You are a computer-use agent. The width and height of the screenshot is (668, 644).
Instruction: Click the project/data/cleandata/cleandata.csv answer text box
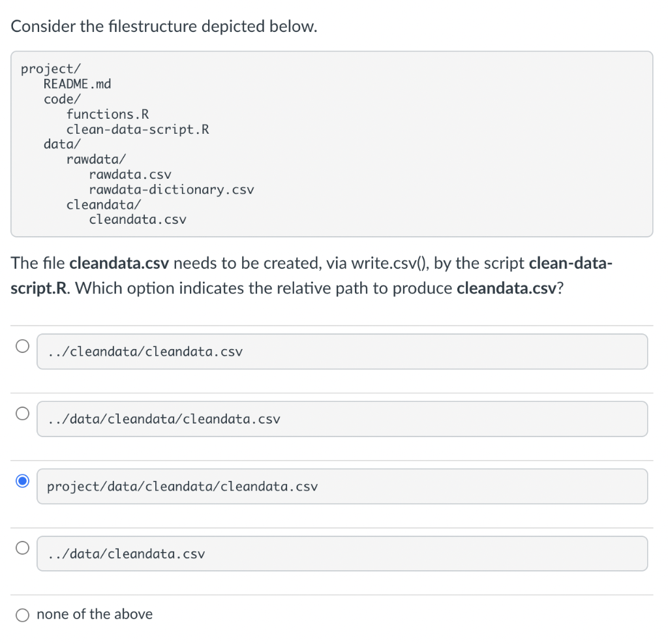pos(342,487)
